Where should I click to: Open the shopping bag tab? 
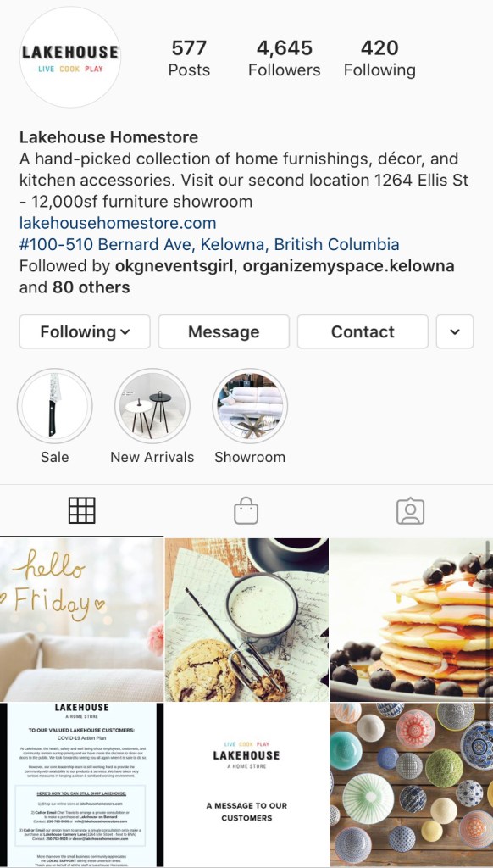click(x=246, y=510)
